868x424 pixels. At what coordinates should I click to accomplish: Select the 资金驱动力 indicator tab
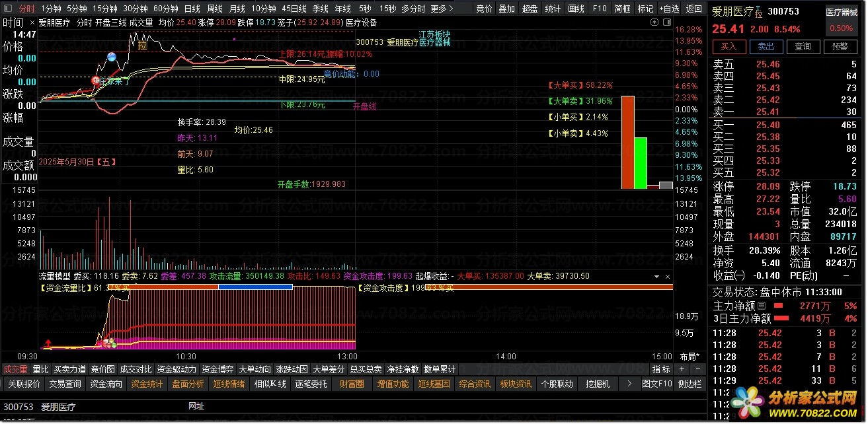[x=177, y=369]
